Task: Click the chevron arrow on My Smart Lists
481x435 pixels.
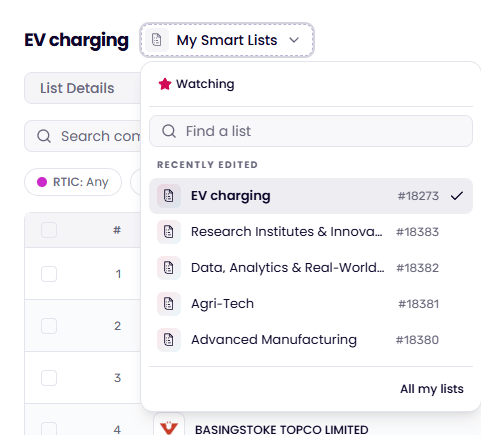Action: 294,40
